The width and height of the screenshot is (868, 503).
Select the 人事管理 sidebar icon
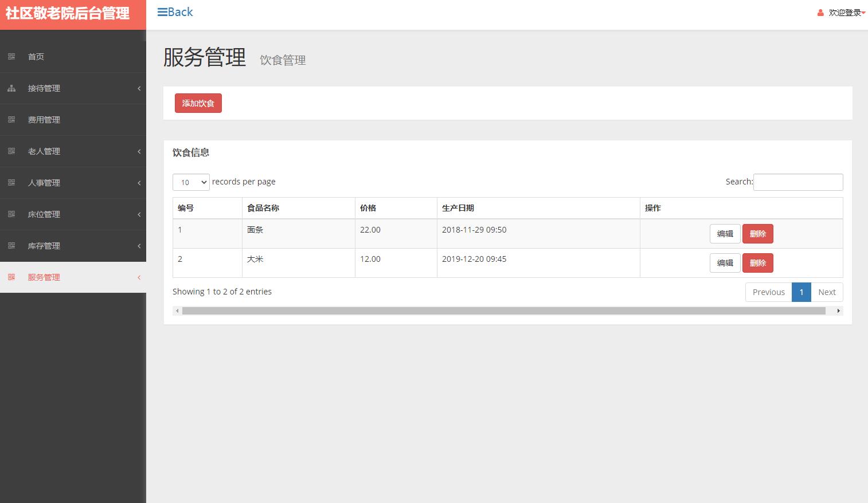tap(11, 183)
